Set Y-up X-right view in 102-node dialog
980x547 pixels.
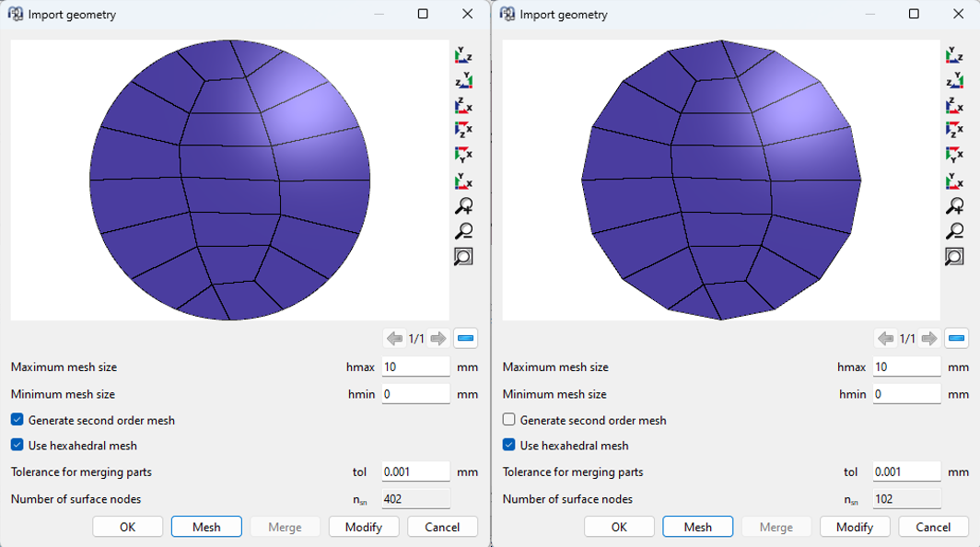tap(954, 180)
